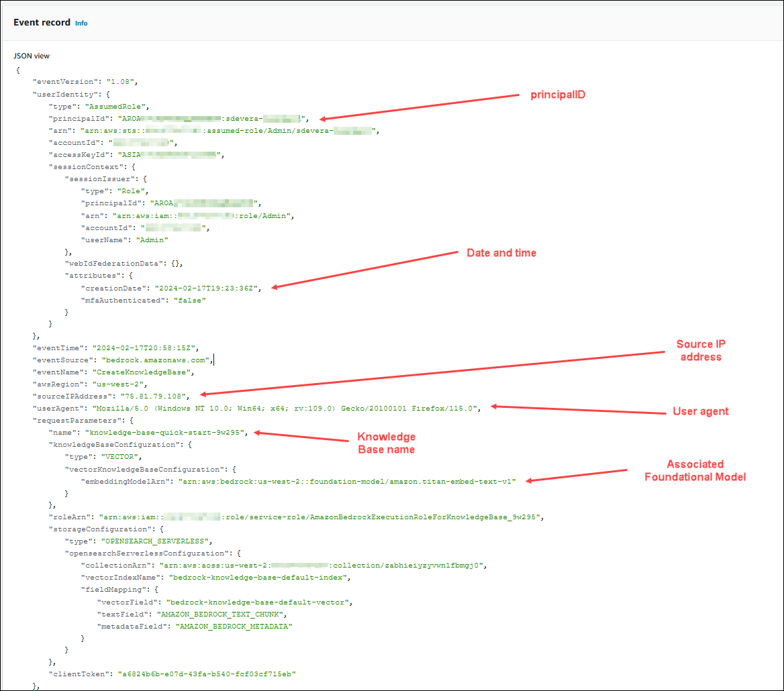Click the "Event record" heading
The height and width of the screenshot is (691, 784).
(42, 23)
